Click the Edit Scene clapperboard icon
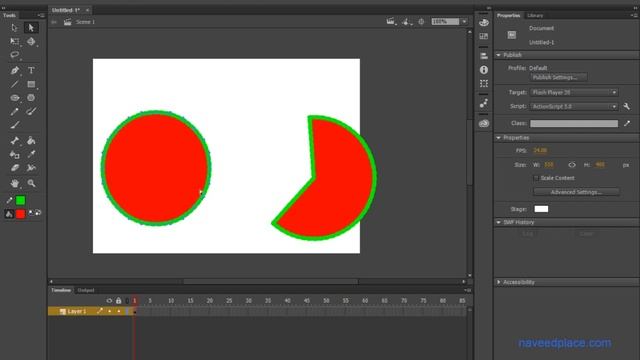 pos(391,22)
